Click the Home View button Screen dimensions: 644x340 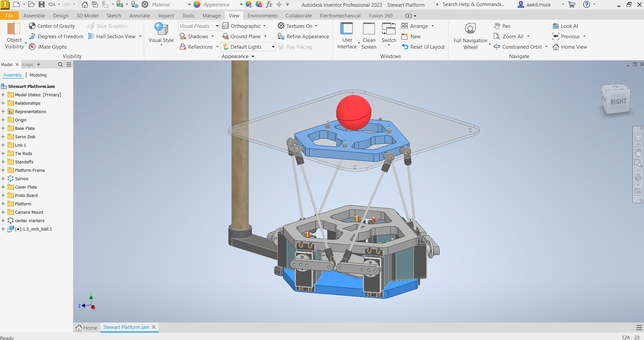tap(570, 47)
